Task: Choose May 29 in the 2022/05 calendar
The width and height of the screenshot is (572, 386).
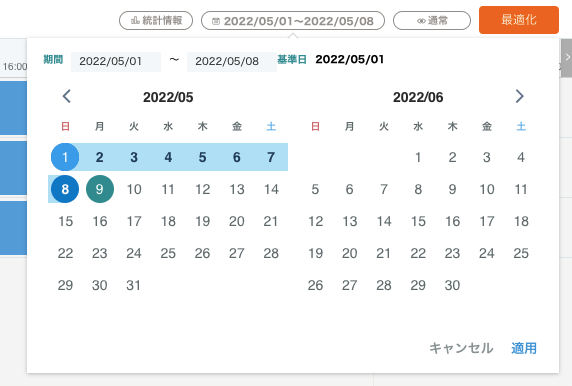Action: point(65,285)
